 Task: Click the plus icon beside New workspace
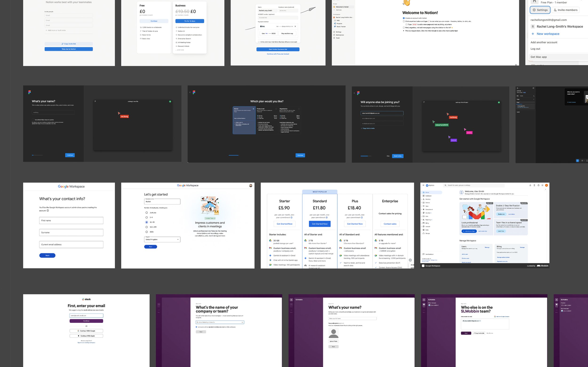[x=532, y=34]
